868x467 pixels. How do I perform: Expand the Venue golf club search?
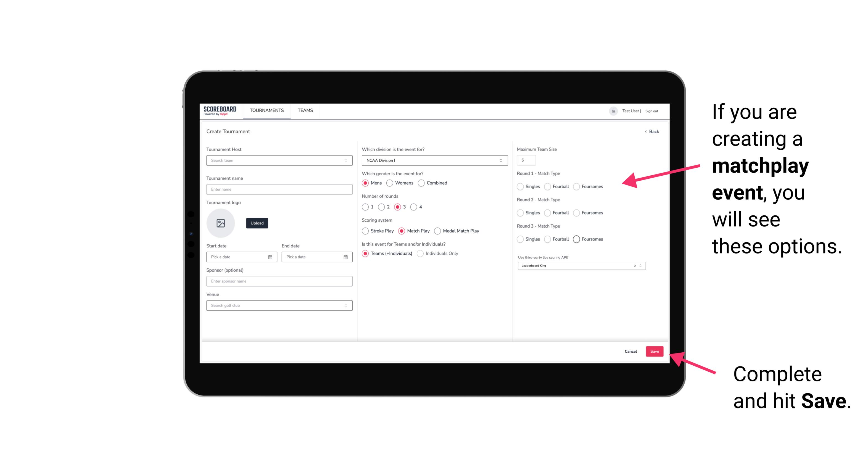(345, 305)
